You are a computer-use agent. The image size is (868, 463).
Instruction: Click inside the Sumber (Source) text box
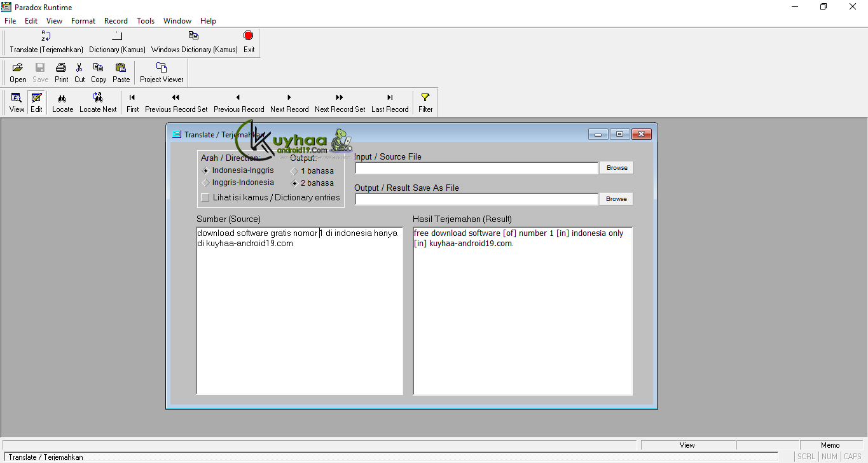(300, 311)
